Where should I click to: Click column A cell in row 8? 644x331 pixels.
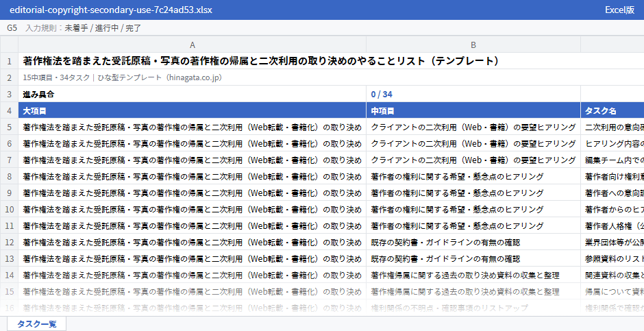tap(193, 176)
